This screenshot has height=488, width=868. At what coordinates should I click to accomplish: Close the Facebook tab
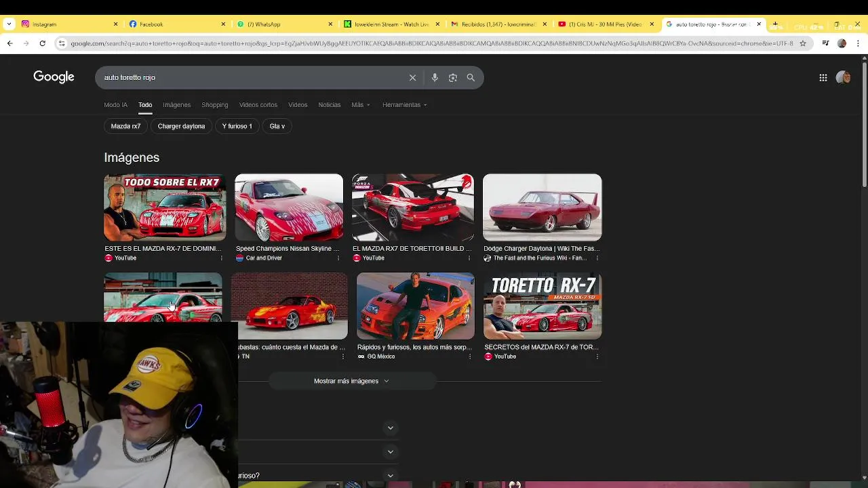[x=223, y=24]
